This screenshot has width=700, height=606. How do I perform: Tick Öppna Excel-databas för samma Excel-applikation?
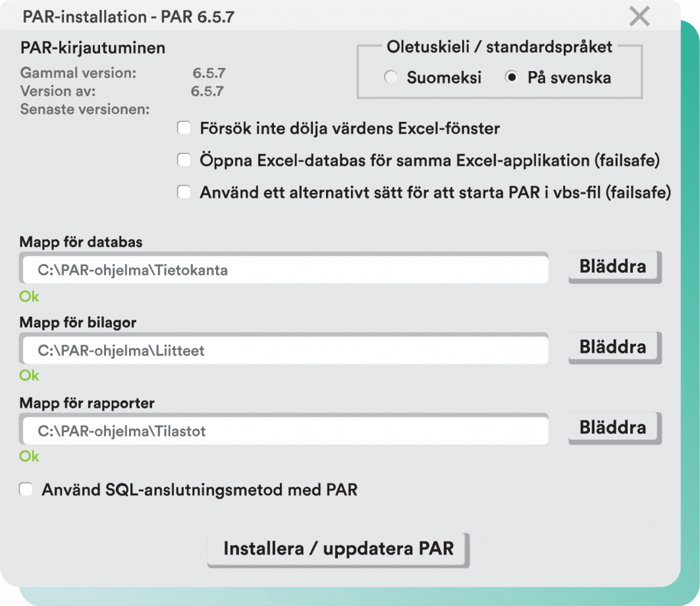[x=184, y=159]
